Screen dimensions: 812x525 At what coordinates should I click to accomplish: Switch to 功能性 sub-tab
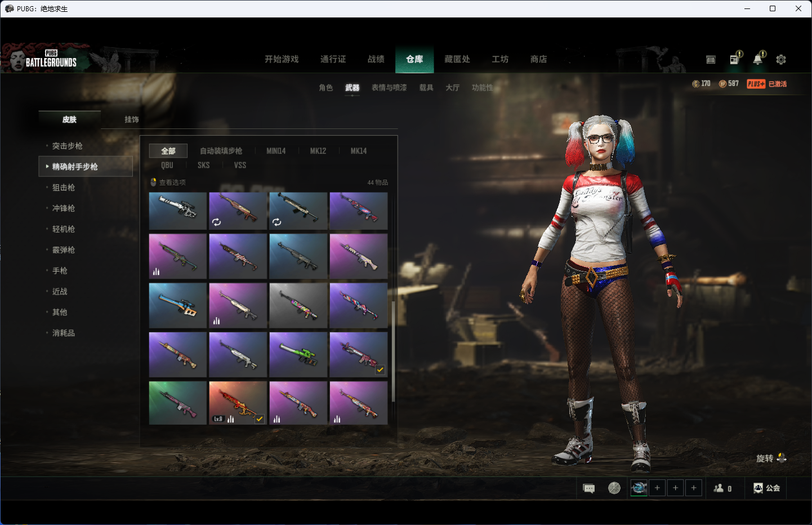[483, 88]
